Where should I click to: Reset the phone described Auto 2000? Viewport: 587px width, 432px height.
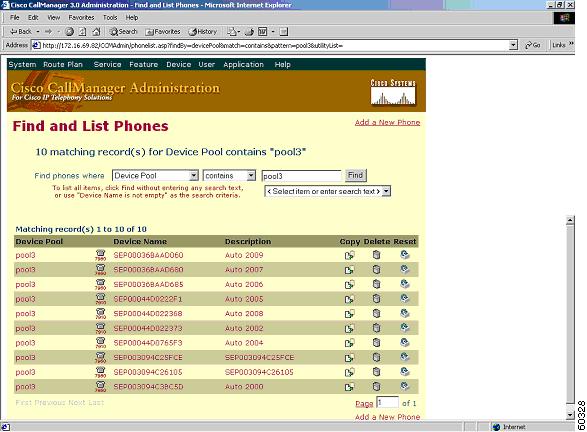405,386
